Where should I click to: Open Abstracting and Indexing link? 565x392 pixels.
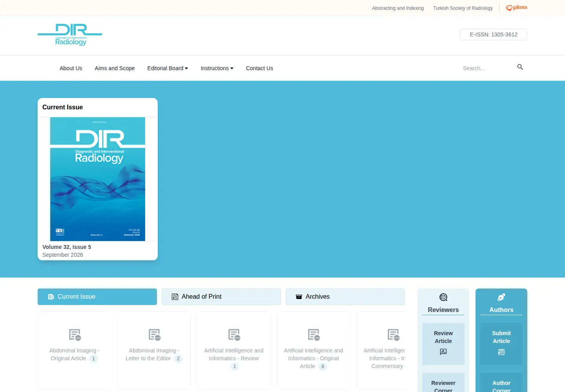(398, 8)
